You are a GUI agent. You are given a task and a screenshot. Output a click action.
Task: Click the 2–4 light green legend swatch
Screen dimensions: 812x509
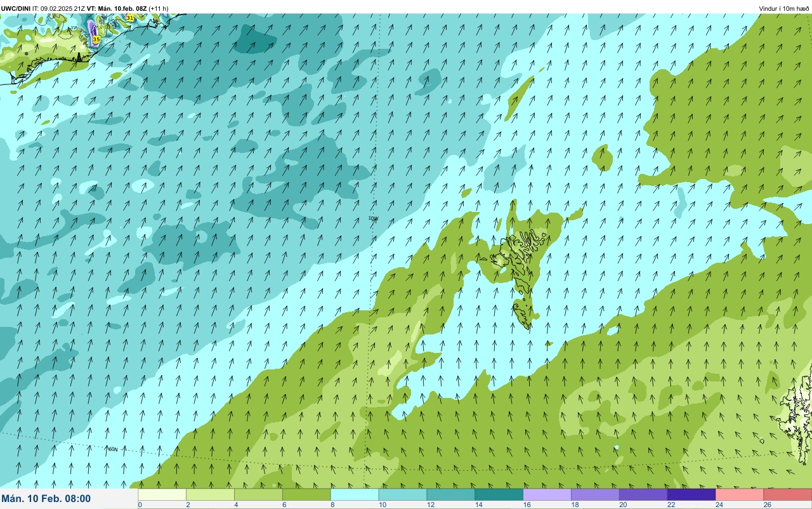pos(210,494)
